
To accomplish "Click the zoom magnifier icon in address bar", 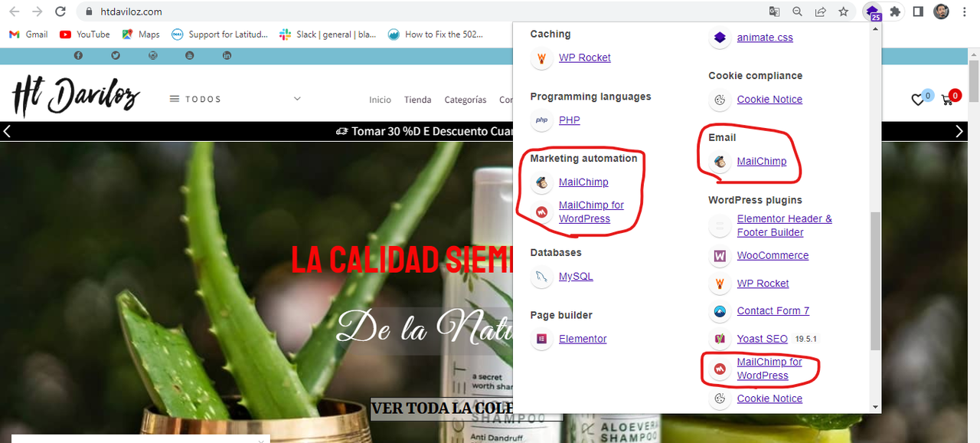I will [798, 11].
